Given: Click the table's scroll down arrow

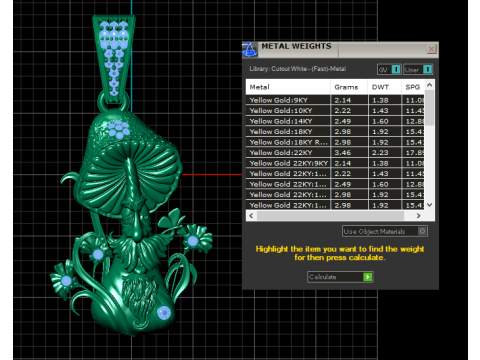Looking at the screenshot, I should click(x=429, y=205).
